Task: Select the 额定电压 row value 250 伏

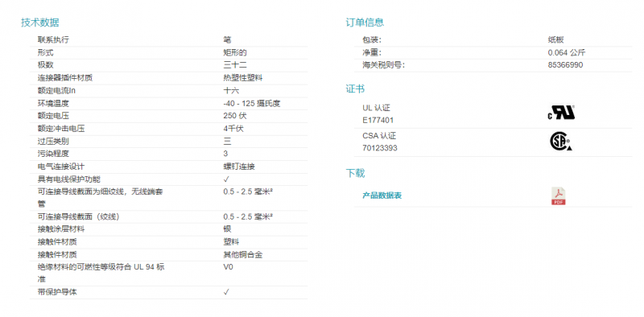Action: (235, 116)
